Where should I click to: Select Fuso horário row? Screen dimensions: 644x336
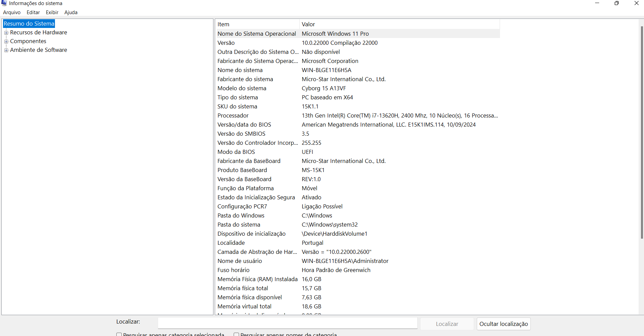tap(357, 270)
